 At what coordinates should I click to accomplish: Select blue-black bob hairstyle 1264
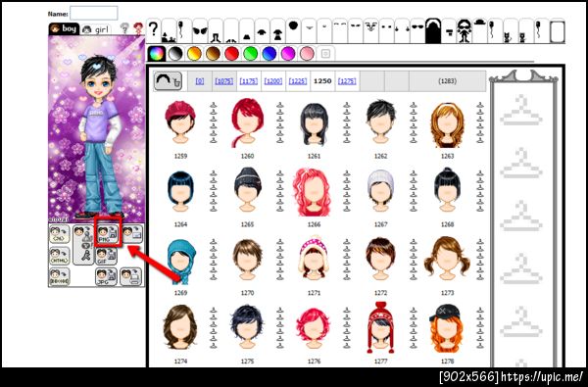tap(180, 191)
